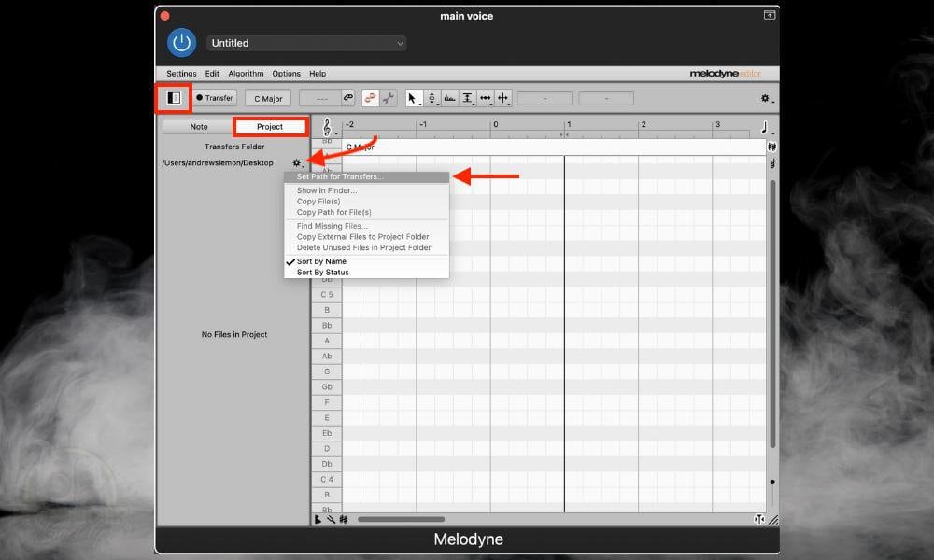934x560 pixels.
Task: Click the scale sharps icon at right edge
Action: [772, 147]
